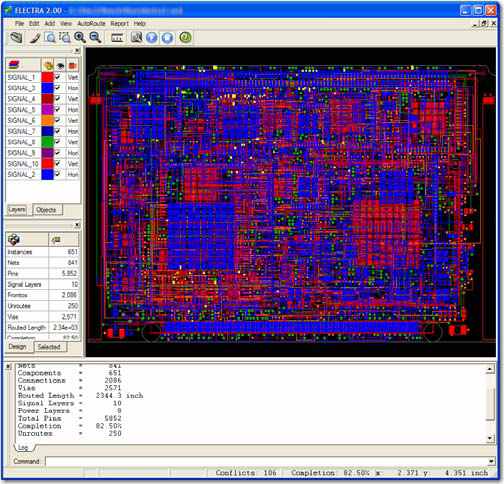Viewport: 504px width, 484px height.
Task: Click the SIGNAL_6 orange color swatch
Action: point(47,120)
